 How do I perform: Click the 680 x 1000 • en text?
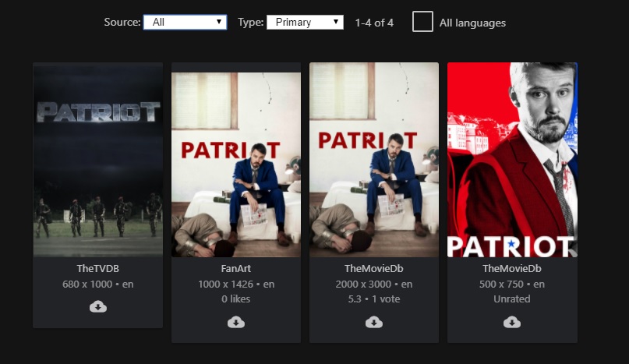[x=98, y=284]
